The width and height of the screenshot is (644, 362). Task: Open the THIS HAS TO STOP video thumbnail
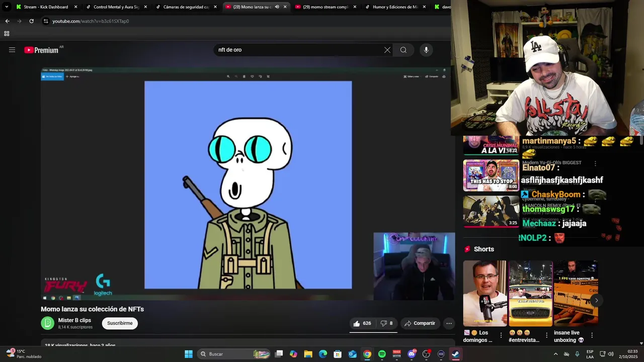pyautogui.click(x=491, y=175)
